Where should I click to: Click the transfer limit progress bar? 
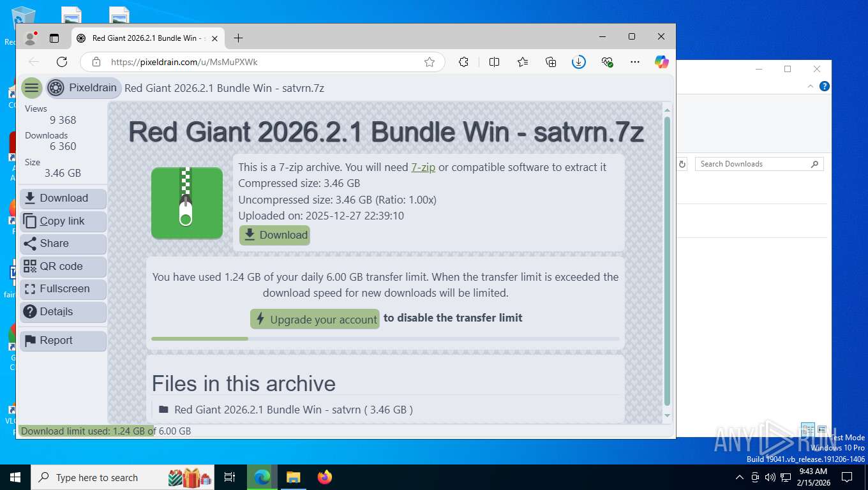385,339
